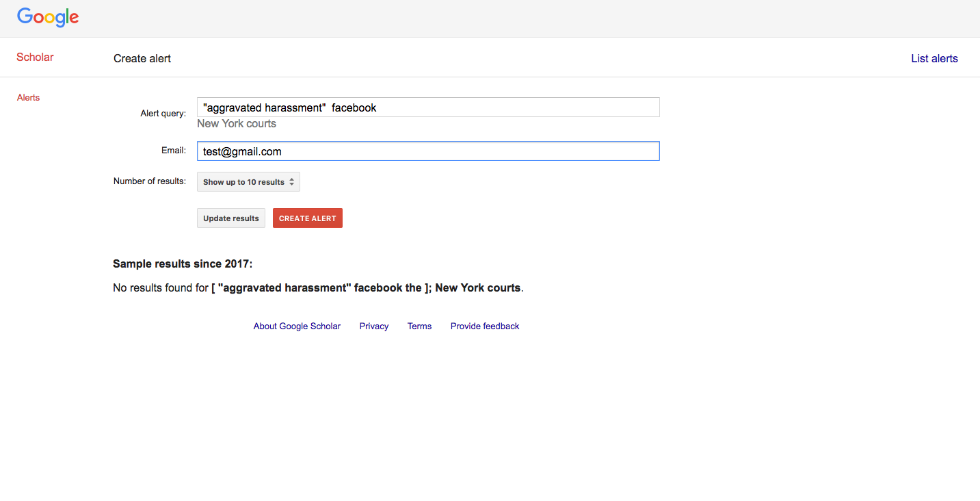Viewport: 980px width, 501px height.
Task: Click the 'New York courts' query scope label
Action: pos(236,123)
